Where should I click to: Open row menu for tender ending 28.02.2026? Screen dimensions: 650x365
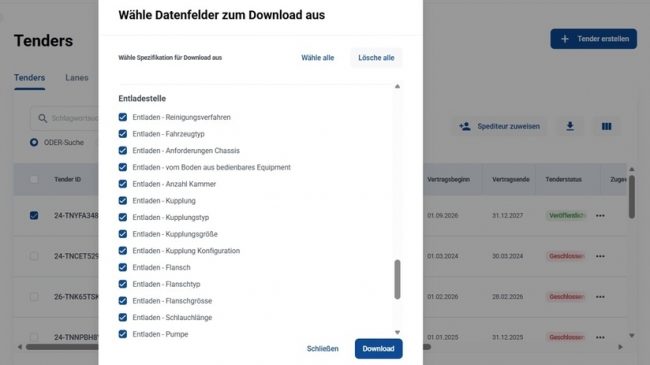tap(600, 297)
